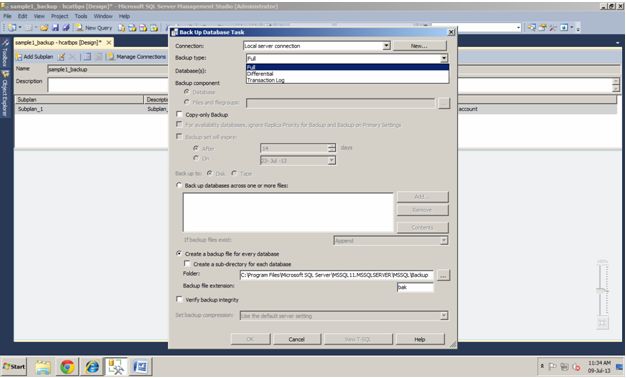
Task: Show hidden system tray icons
Action: pyautogui.click(x=542, y=366)
